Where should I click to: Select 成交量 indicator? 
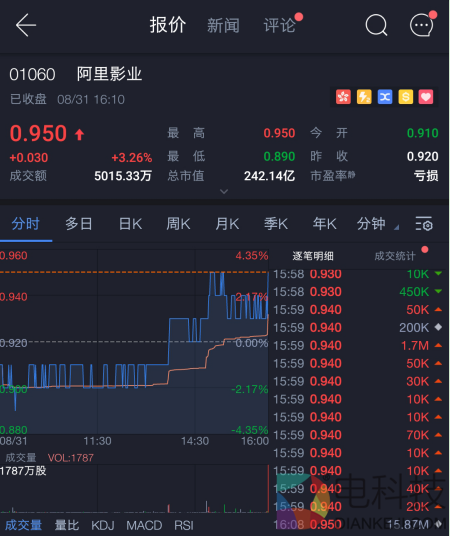tap(23, 525)
